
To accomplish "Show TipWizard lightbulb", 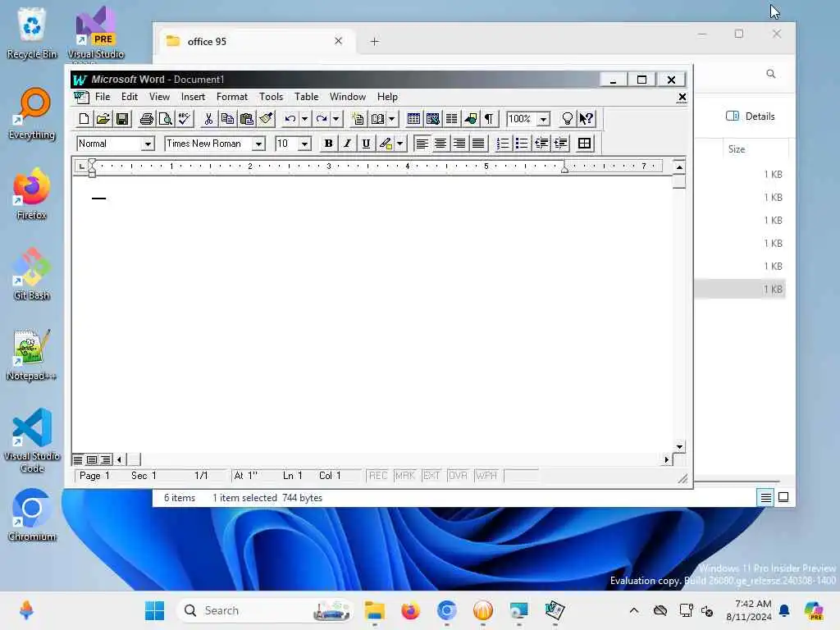I will click(567, 119).
